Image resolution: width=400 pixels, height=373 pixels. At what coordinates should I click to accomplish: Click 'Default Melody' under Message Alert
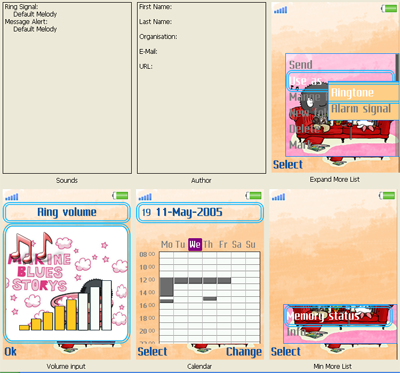[35, 29]
